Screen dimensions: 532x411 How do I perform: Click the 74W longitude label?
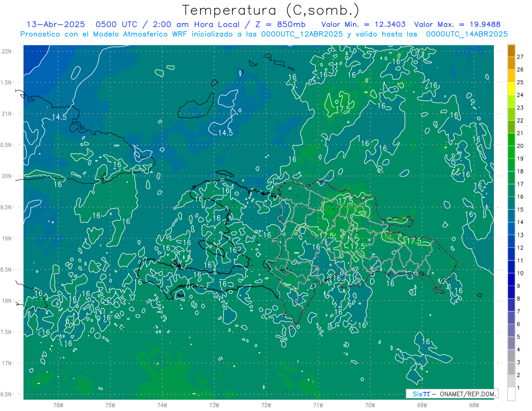point(162,405)
